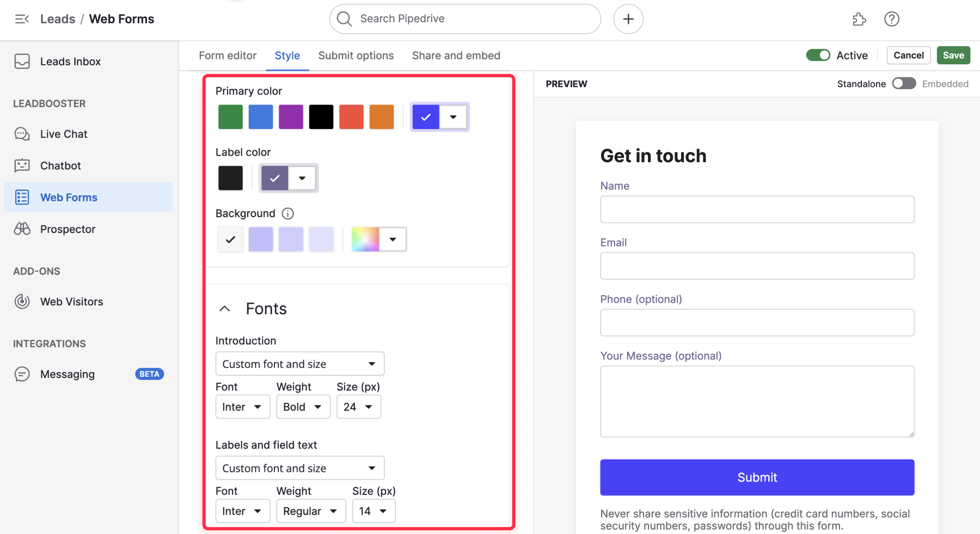The image size is (980, 534).
Task: Click the selected custom label color swatch
Action: [275, 178]
